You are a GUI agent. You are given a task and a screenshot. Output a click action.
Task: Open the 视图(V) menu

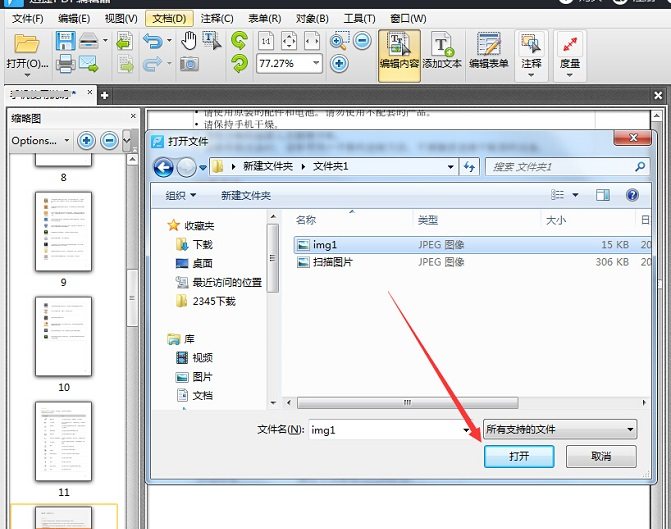coord(121,19)
